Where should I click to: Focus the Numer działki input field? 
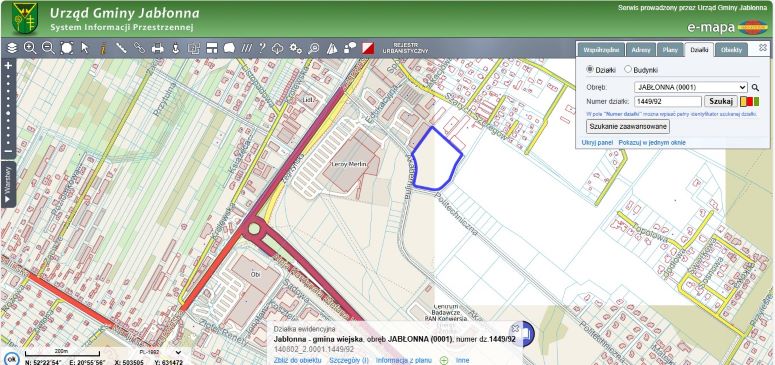[668, 101]
